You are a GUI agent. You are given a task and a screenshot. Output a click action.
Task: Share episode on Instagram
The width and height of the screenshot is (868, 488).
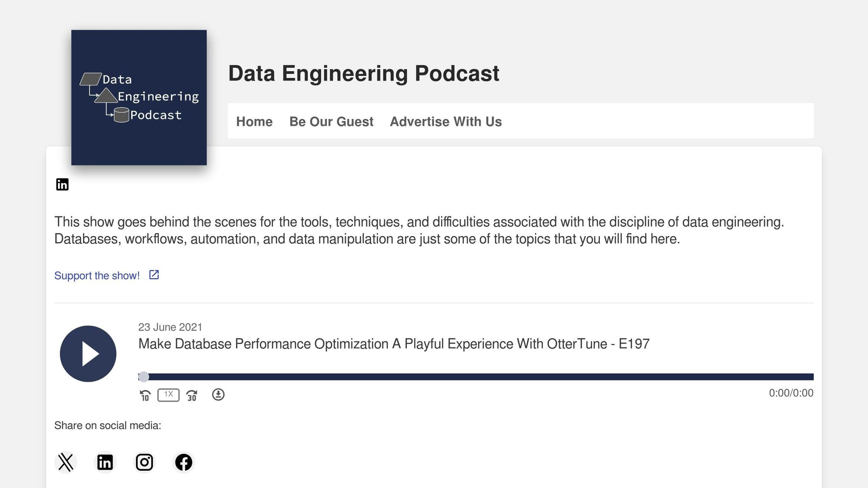(x=144, y=462)
